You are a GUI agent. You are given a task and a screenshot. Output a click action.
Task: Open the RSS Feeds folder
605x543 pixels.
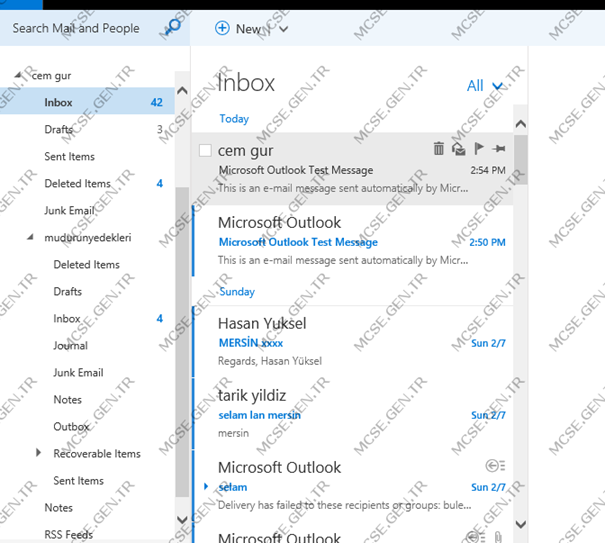(x=87, y=535)
